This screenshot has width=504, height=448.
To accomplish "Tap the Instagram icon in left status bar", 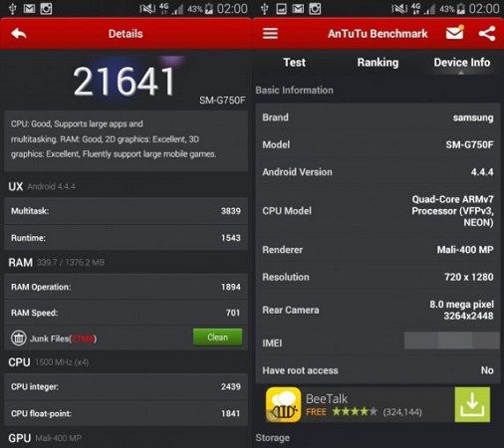I will pyautogui.click(x=46, y=9).
